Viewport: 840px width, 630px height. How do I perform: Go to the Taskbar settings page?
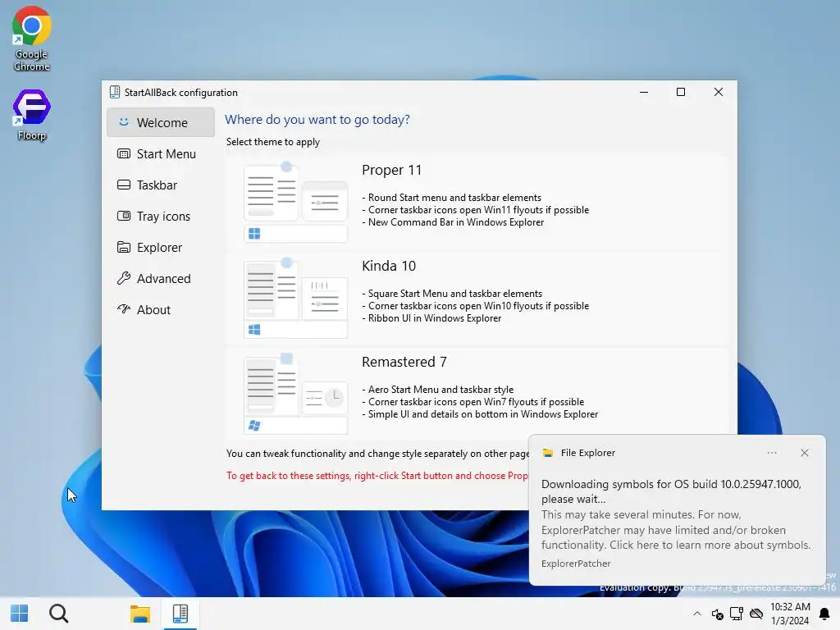click(161, 185)
